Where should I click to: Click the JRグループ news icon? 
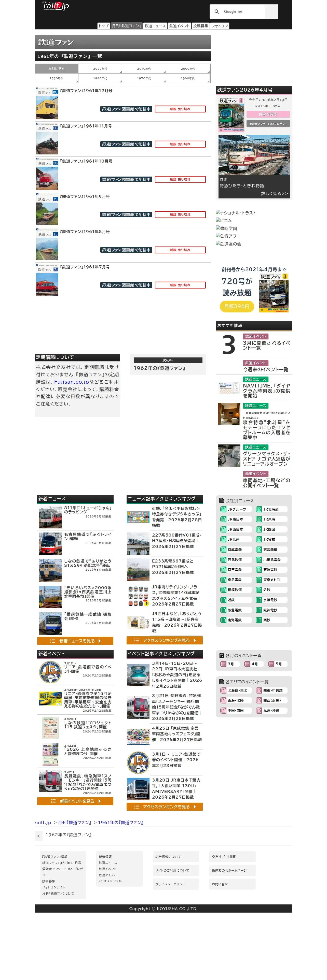(x=223, y=509)
